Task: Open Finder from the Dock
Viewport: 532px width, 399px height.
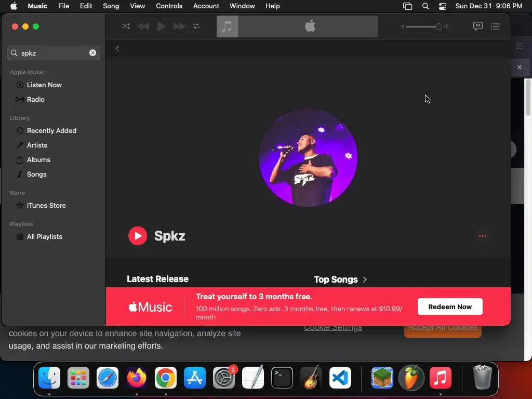Action: 49,378
